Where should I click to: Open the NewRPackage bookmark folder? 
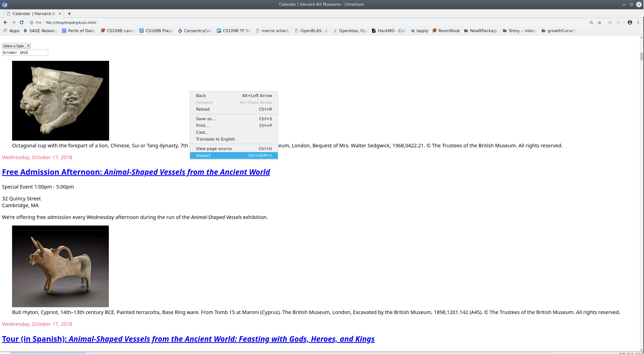[x=481, y=31]
